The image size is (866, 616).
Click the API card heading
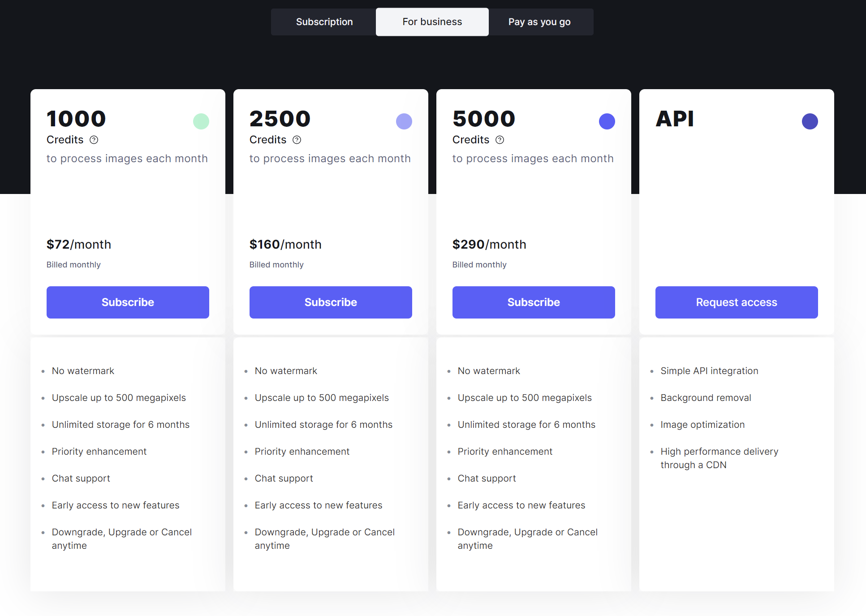pos(675,119)
